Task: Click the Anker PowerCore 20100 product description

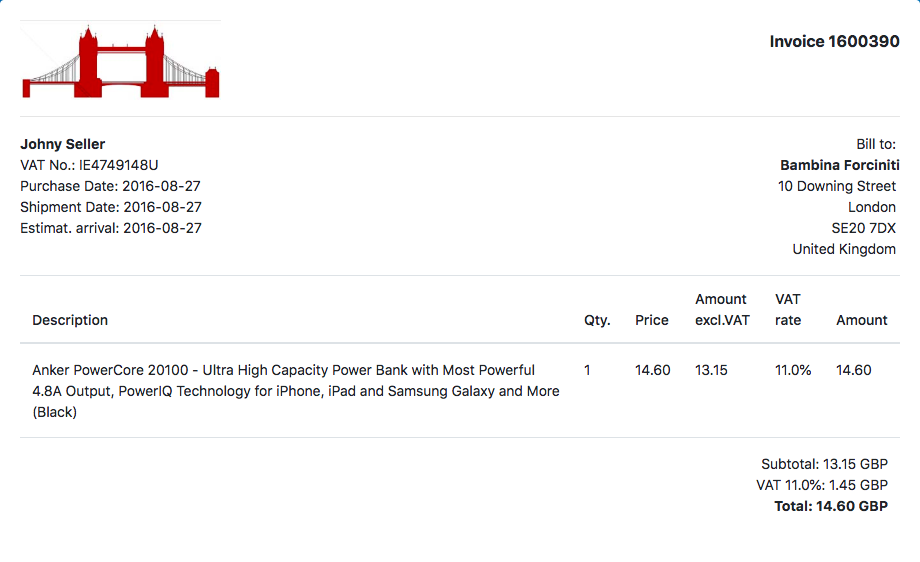Action: pos(296,391)
